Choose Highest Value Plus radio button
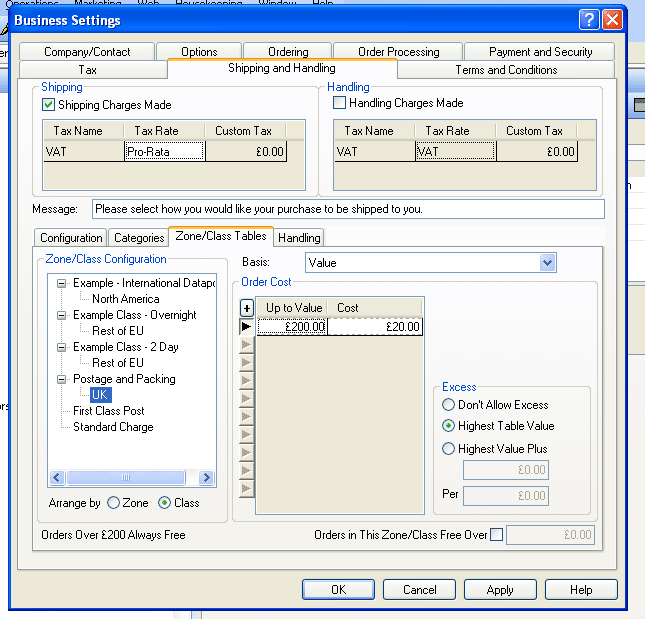This screenshot has width=645, height=619. click(x=448, y=449)
